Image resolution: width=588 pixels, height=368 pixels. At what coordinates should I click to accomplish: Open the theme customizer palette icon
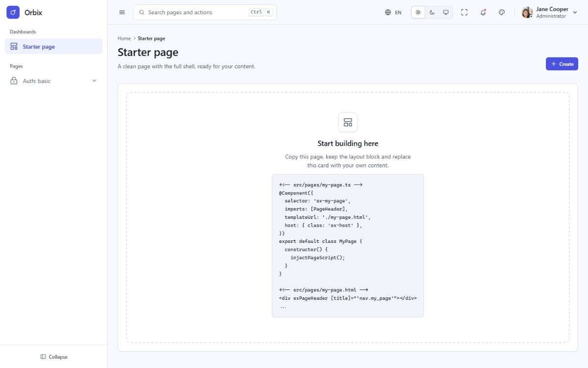coord(502,12)
